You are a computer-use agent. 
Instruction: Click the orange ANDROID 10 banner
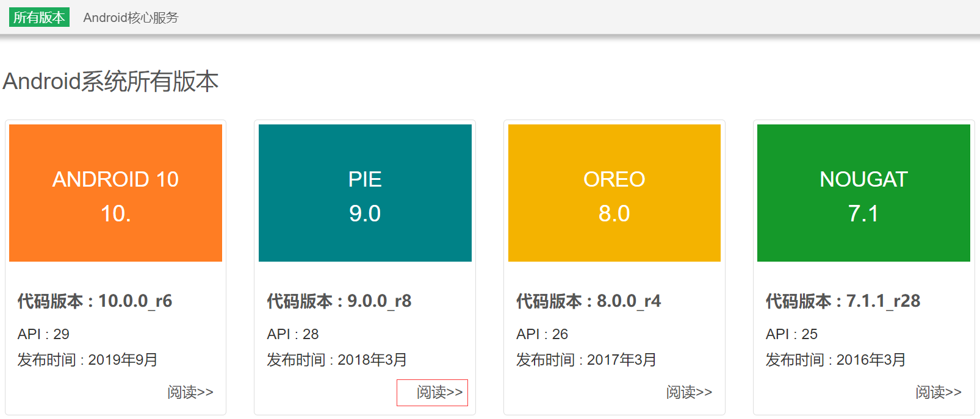click(115, 193)
